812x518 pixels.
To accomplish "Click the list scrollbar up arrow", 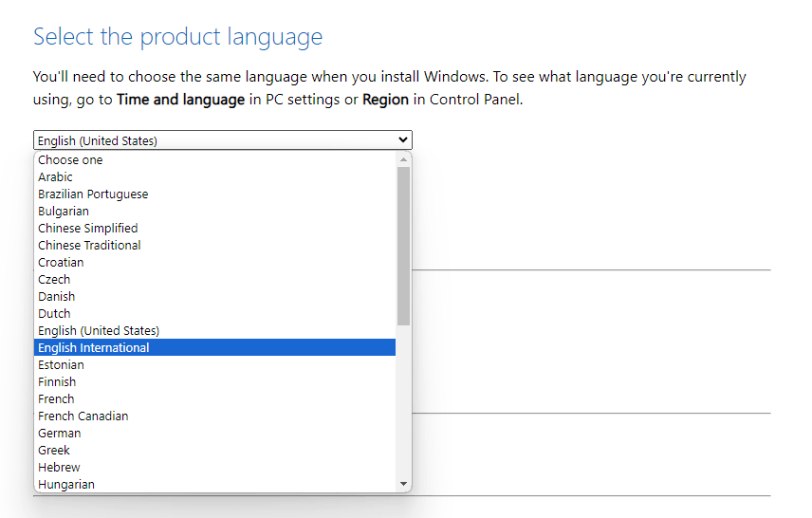I will [x=403, y=159].
